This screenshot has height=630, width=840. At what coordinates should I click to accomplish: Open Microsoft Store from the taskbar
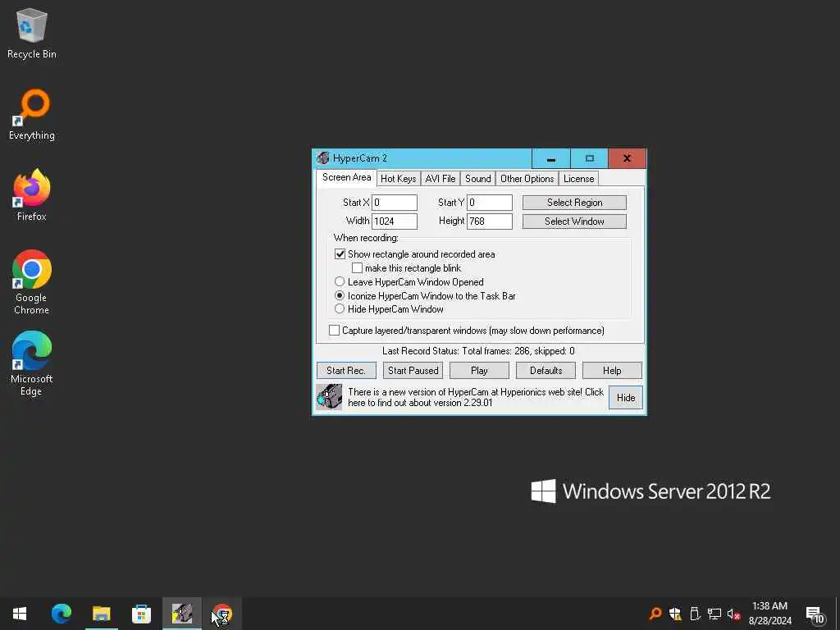[141, 614]
